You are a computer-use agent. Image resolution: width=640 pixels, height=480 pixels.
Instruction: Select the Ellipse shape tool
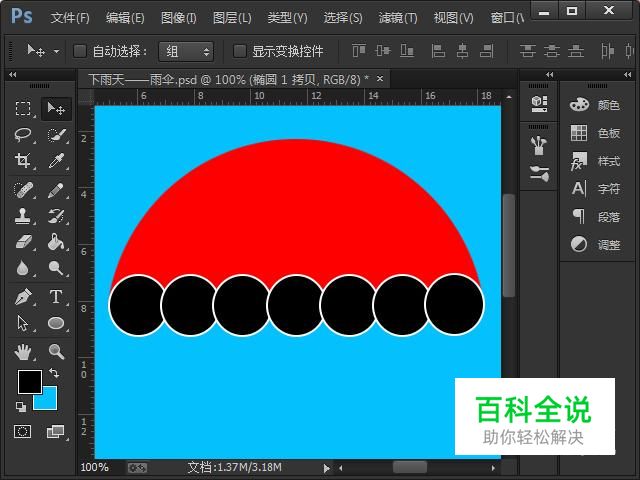coord(56,323)
